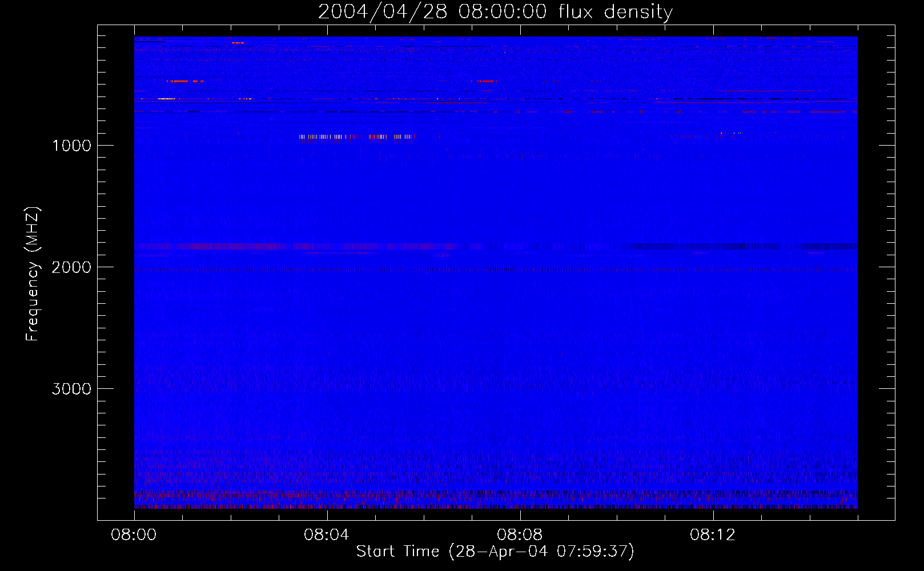Click the 2000 frequency tick label
This screenshot has height=571, width=924.
click(x=71, y=267)
